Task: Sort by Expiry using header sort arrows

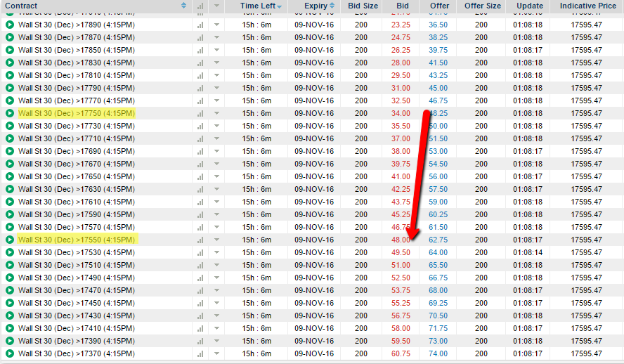Action: tap(332, 6)
